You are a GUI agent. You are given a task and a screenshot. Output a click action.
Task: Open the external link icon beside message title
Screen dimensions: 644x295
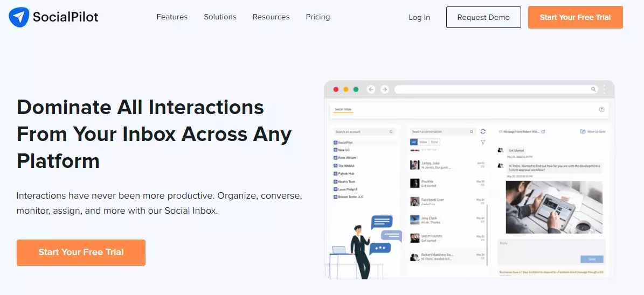tap(543, 131)
